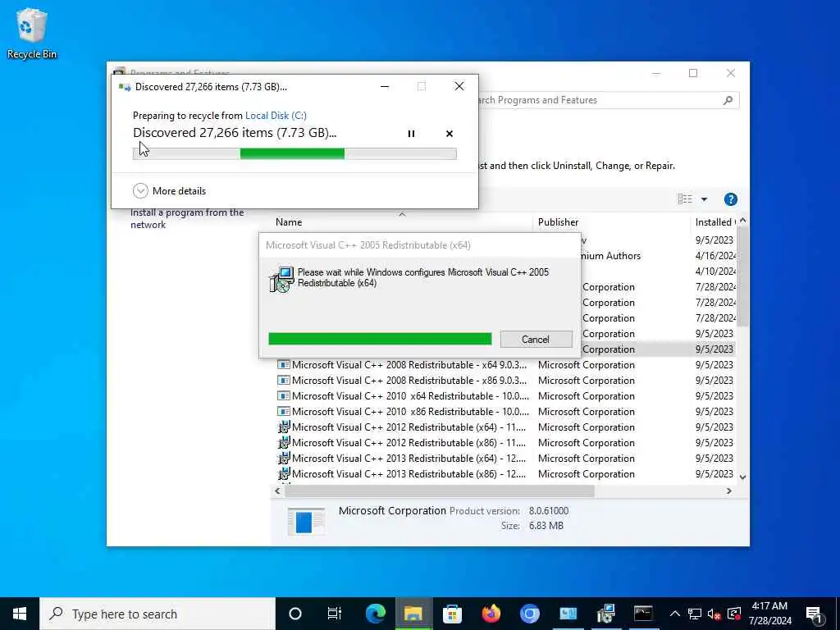Select Visual C++ 2008 Redistributable x86 row
The height and width of the screenshot is (630, 840).
(504, 381)
